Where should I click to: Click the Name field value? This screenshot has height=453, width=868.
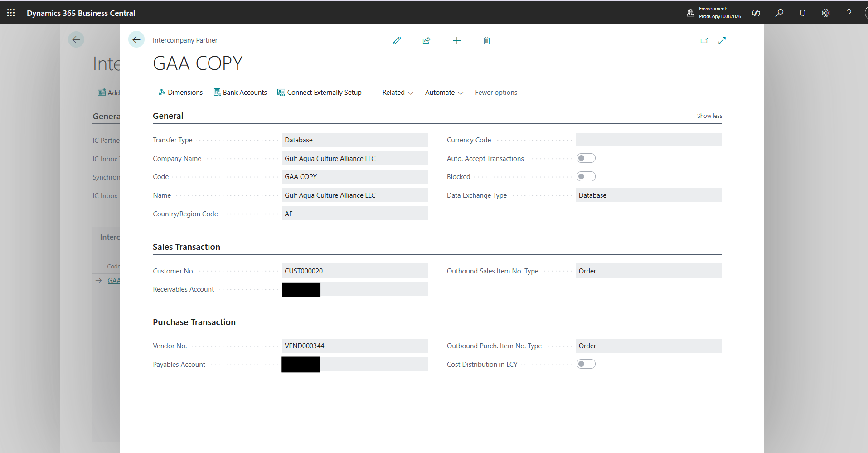355,195
